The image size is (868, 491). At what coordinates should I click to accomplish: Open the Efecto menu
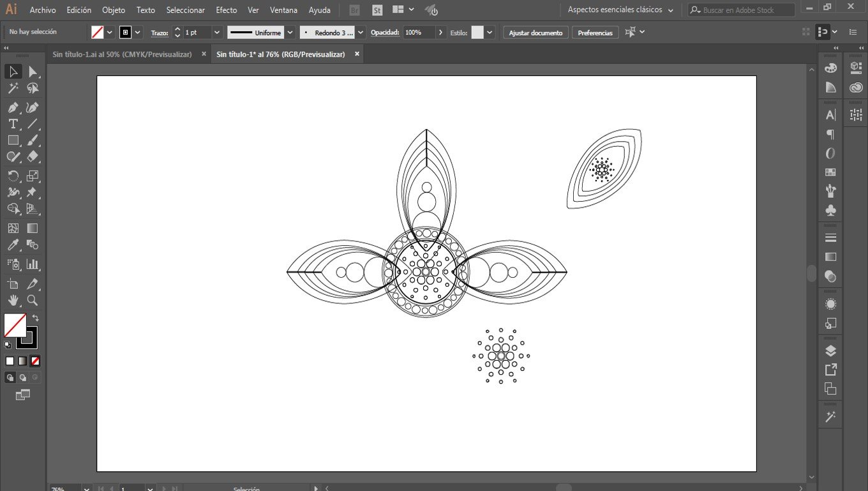227,10
